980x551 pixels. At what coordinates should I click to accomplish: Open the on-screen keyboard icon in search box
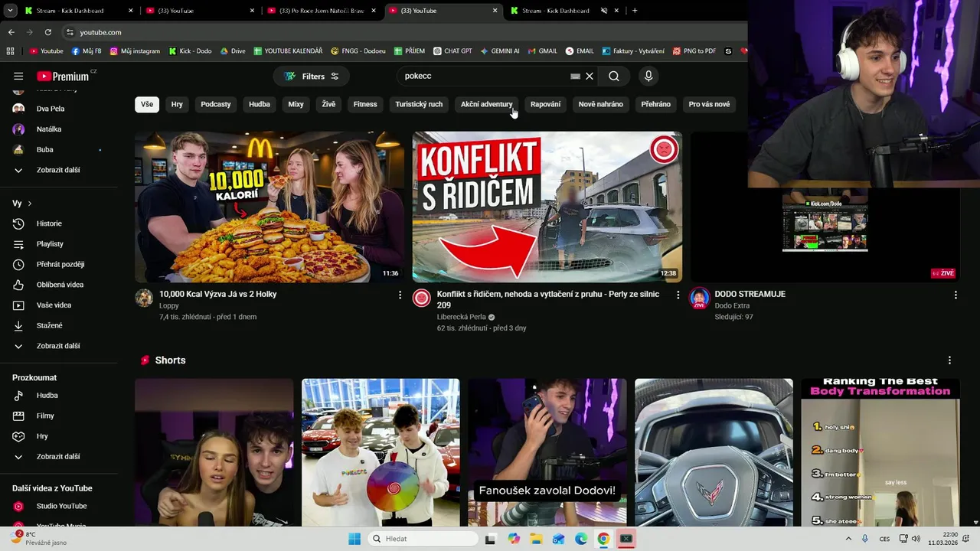[575, 76]
